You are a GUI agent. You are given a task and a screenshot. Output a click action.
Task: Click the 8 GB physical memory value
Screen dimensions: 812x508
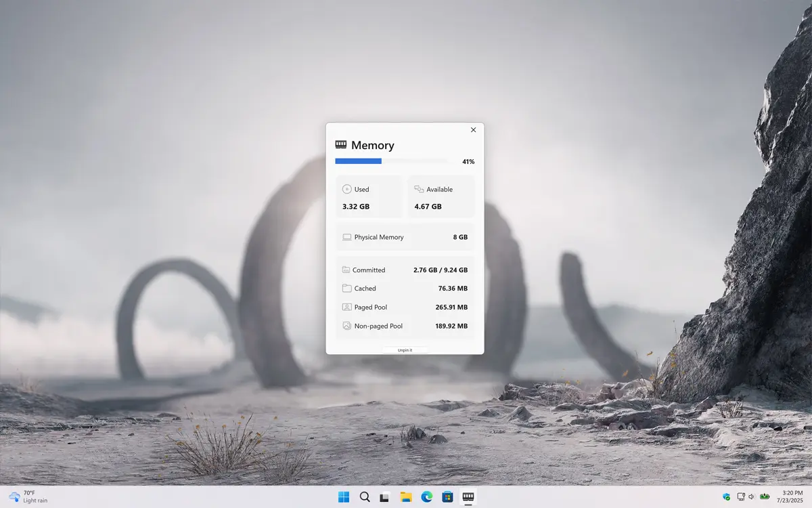click(x=460, y=237)
